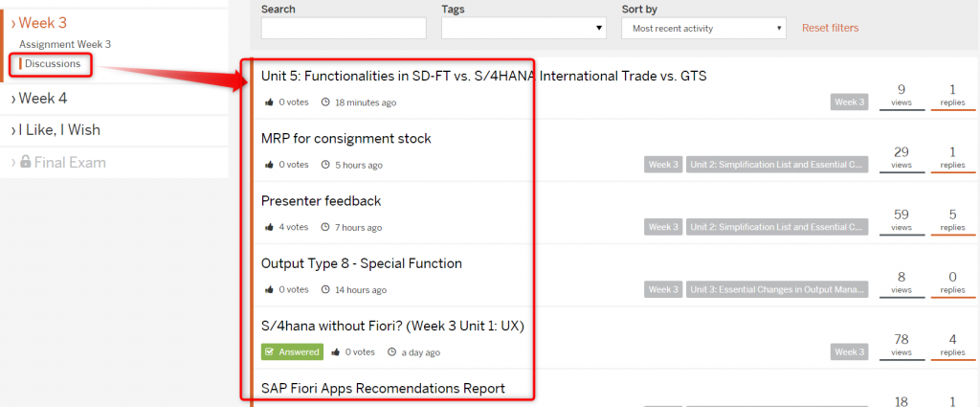Open Discussions under Week 3
The width and height of the screenshot is (980, 407).
(x=53, y=64)
